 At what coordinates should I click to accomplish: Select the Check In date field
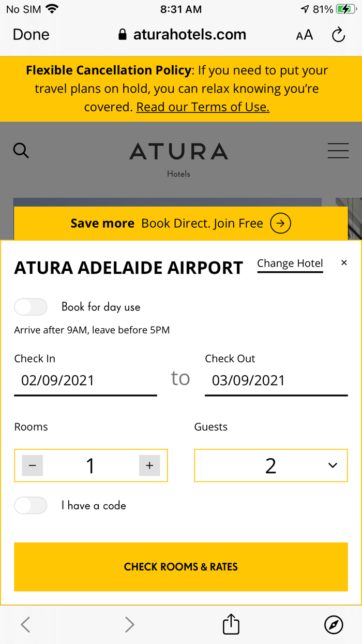(85, 380)
